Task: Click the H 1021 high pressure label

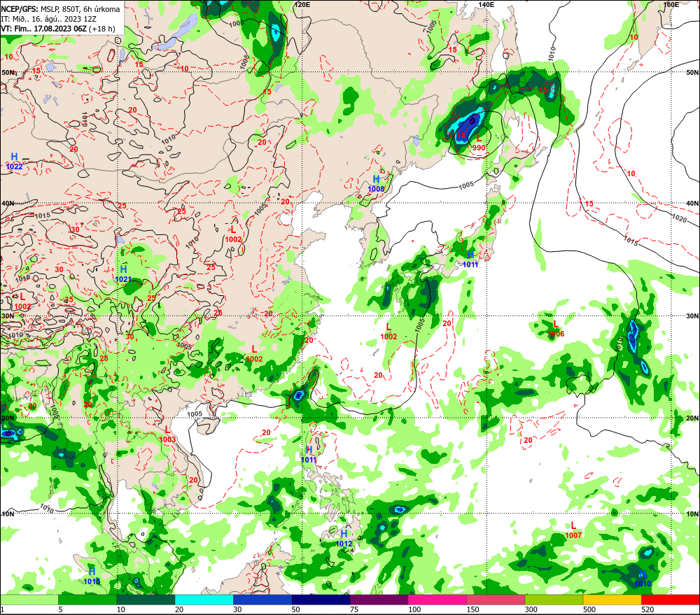Action: (x=123, y=274)
